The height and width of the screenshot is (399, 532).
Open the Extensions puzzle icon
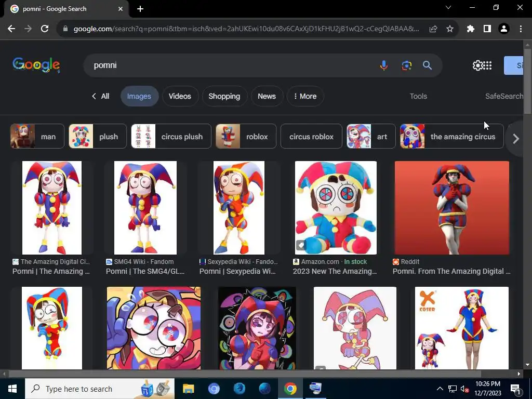pos(470,29)
